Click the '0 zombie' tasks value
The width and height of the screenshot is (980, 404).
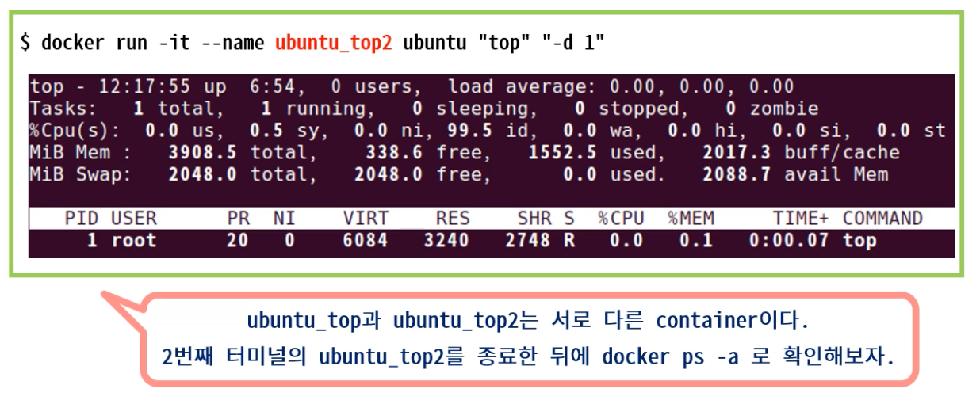point(772,109)
